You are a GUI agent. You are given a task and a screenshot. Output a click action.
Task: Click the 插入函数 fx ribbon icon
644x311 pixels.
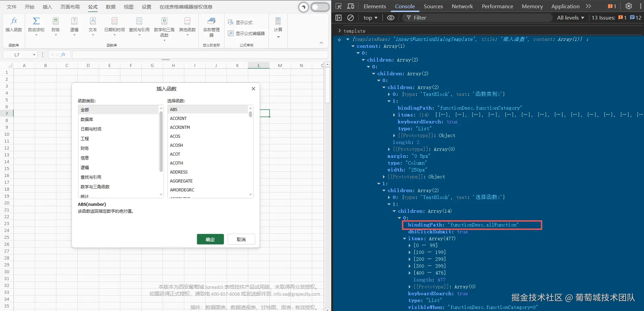[x=14, y=21]
